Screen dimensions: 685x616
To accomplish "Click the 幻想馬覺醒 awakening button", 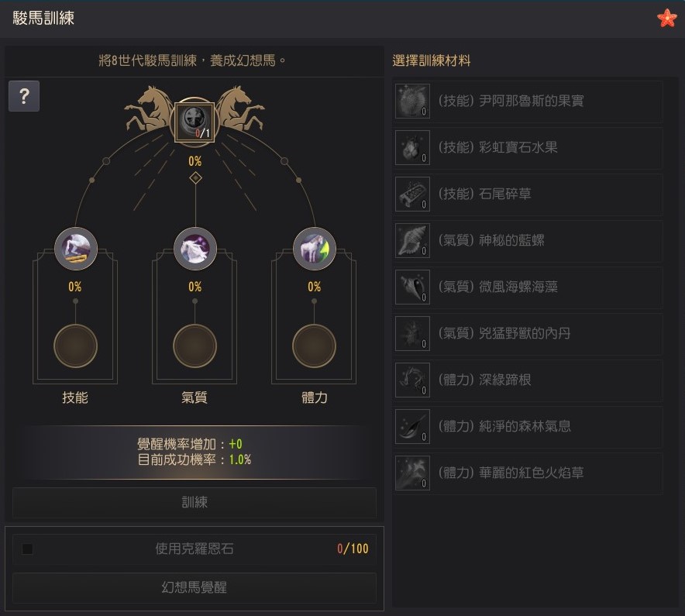I will [194, 587].
